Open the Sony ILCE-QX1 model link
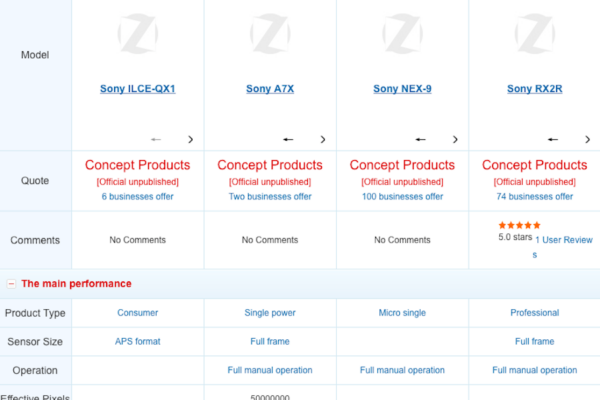 138,89
